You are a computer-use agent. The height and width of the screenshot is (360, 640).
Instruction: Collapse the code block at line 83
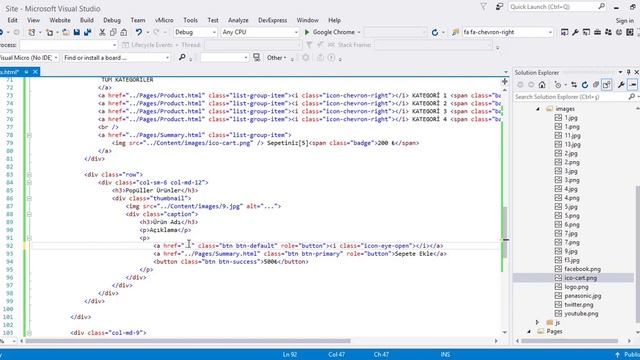coord(29,174)
